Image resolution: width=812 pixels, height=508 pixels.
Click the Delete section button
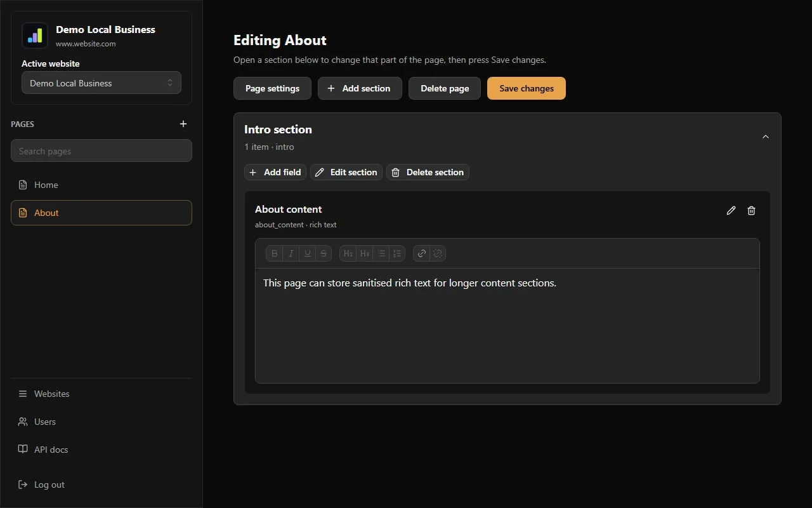click(428, 172)
